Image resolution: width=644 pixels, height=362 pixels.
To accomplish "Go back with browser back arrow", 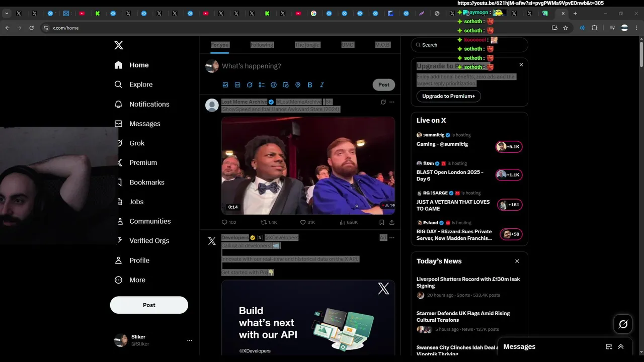I will [8, 28].
